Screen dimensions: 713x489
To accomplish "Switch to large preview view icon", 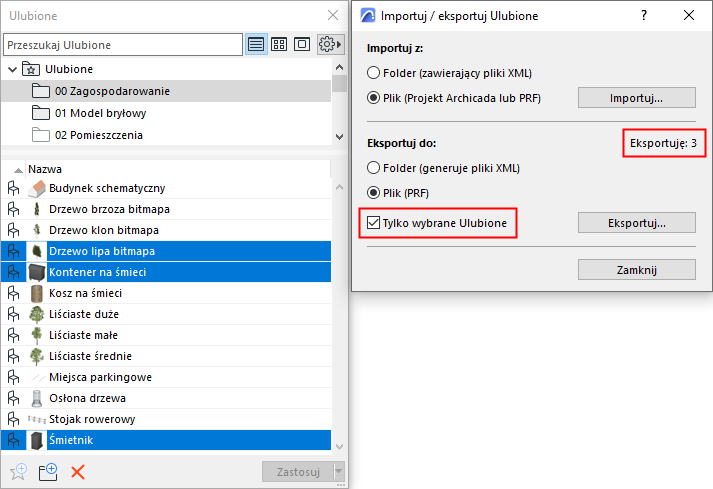I will [x=301, y=45].
